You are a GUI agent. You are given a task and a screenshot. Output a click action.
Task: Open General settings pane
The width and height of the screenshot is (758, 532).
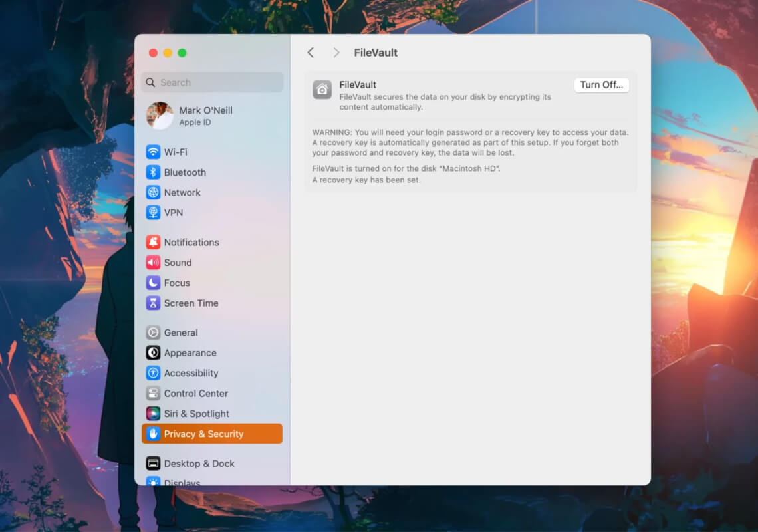[211, 332]
